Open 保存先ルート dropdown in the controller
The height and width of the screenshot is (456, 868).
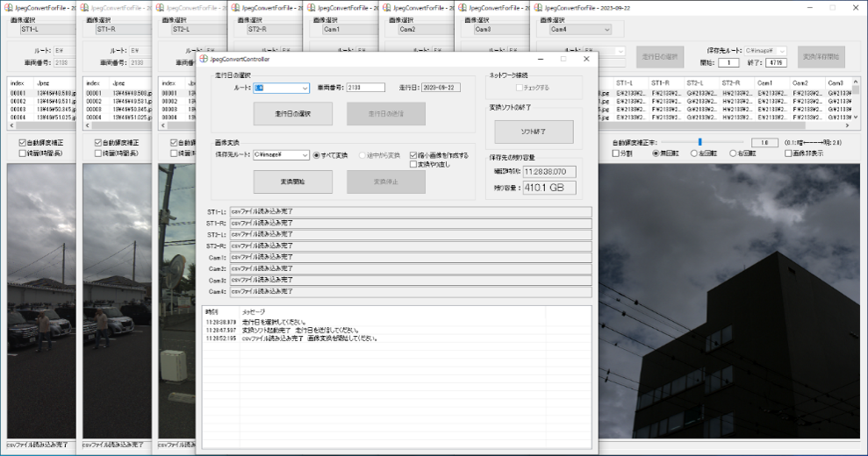point(305,155)
